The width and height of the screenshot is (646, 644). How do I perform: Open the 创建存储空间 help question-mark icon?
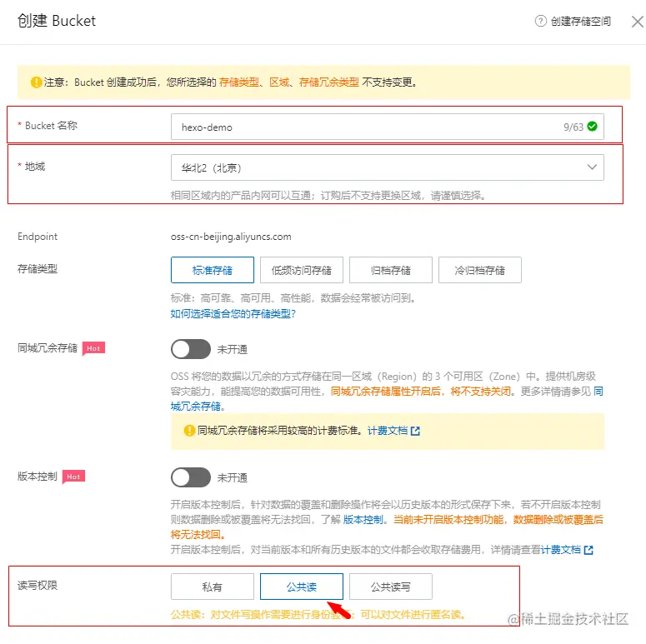(540, 21)
